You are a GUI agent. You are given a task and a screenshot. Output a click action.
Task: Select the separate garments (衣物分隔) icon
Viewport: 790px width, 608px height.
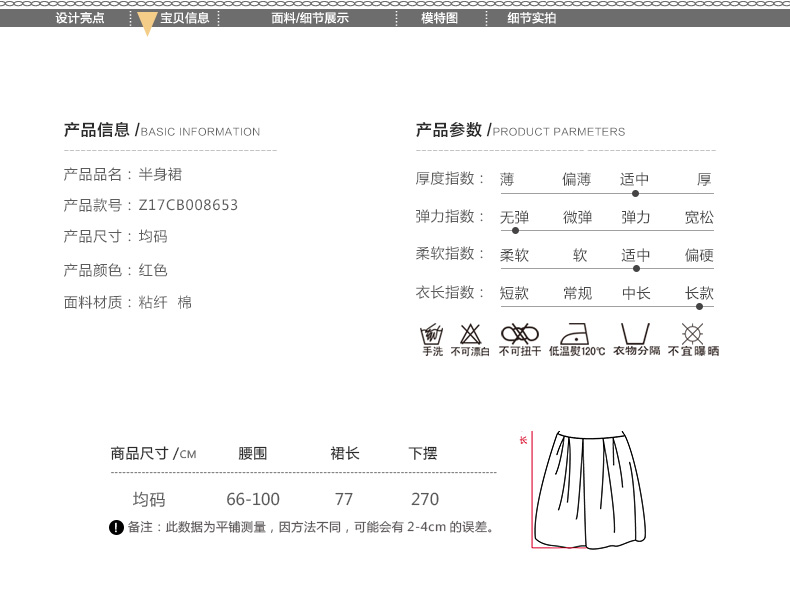click(635, 334)
